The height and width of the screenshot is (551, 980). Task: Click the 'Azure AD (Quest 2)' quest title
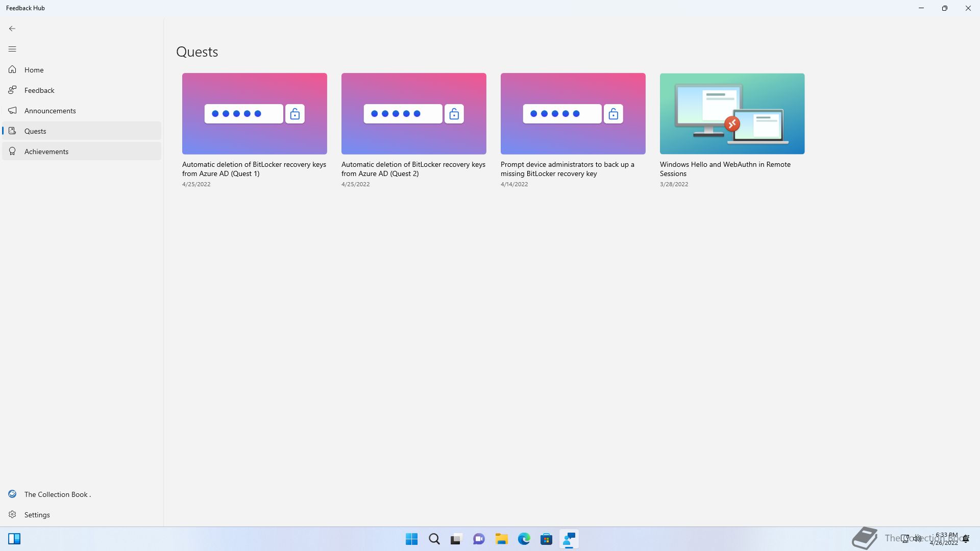click(413, 169)
